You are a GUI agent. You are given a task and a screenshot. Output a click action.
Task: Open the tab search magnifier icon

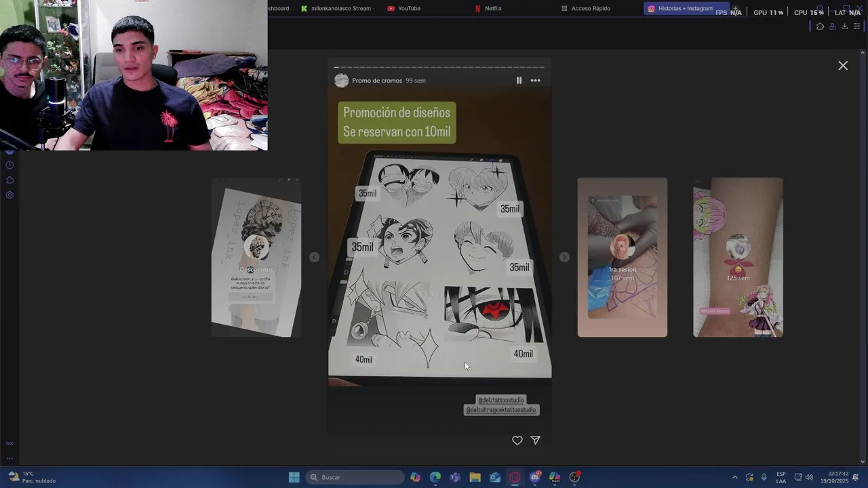coord(819,8)
